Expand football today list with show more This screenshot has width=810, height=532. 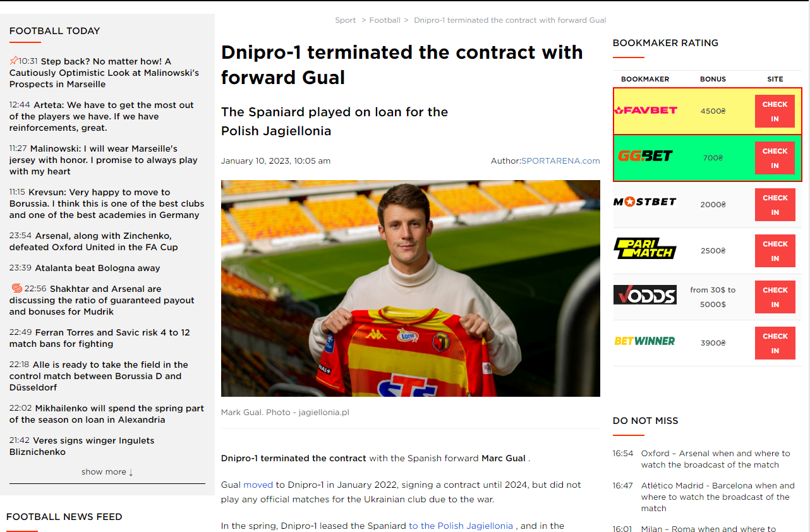(x=107, y=471)
